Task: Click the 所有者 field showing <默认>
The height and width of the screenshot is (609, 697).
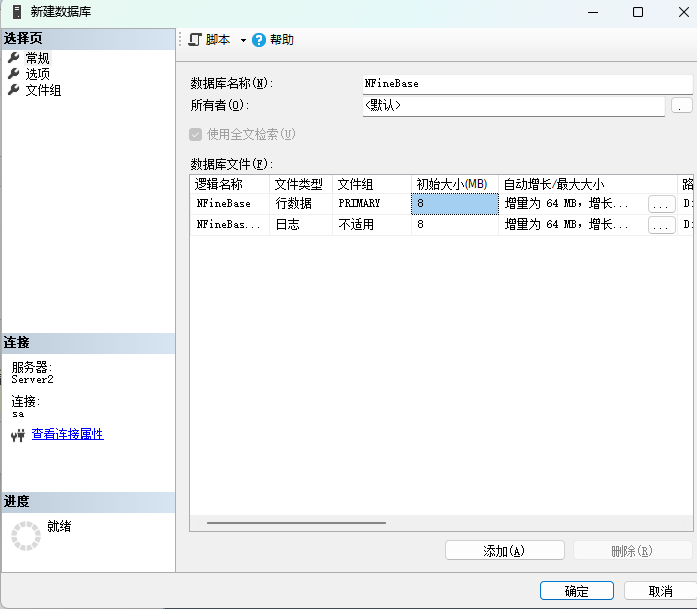Action: (513, 106)
